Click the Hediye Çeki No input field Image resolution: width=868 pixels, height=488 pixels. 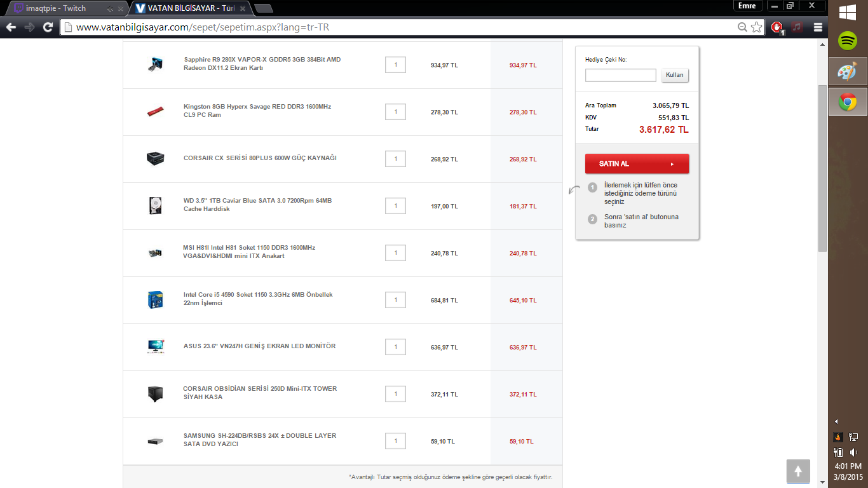coord(620,76)
